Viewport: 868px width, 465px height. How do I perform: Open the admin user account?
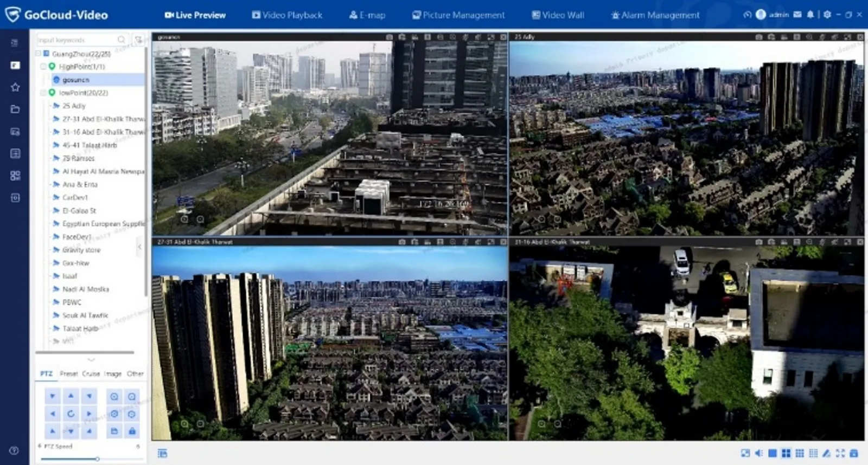[773, 15]
